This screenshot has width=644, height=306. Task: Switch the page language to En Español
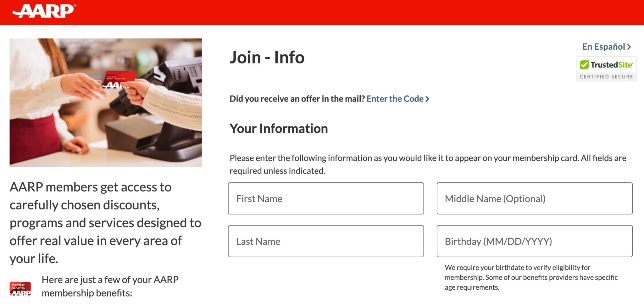coord(603,47)
